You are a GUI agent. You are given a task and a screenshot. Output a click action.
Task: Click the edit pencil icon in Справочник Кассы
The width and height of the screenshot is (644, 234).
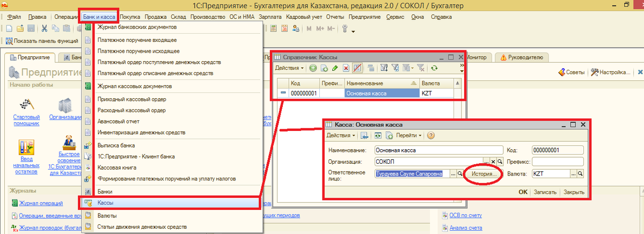coord(335,68)
